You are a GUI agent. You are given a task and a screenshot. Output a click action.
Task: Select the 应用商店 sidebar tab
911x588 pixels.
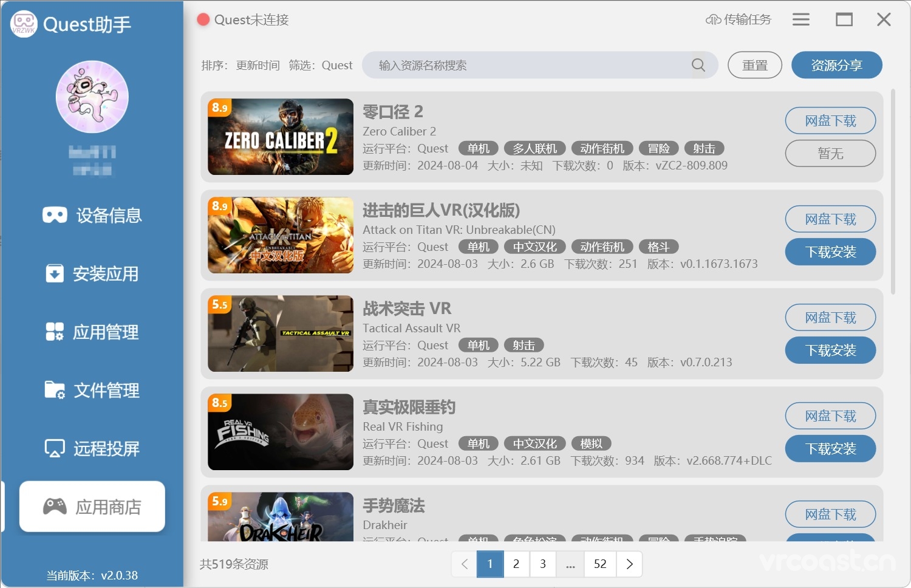[x=92, y=507]
